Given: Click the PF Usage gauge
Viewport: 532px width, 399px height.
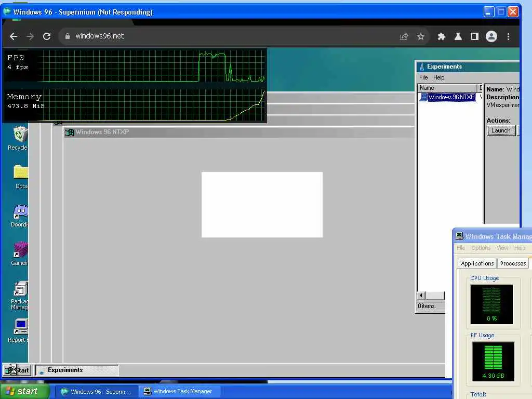Looking at the screenshot, I should click(x=493, y=362).
